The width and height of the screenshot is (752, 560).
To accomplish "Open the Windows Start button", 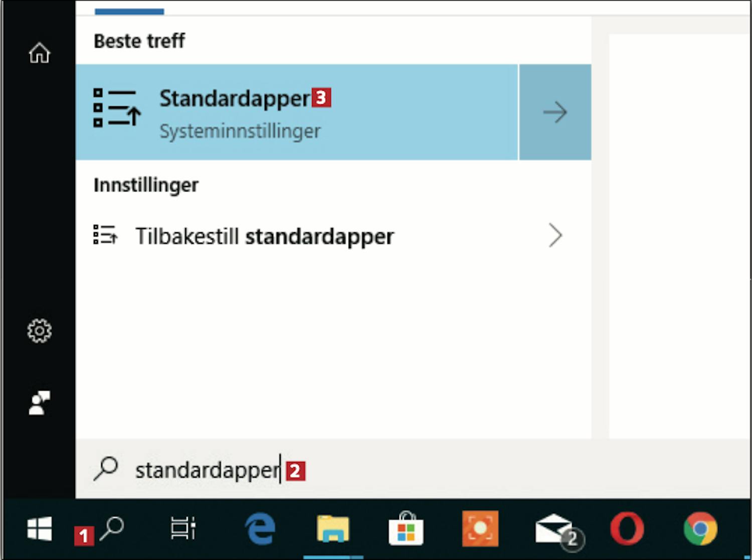I will pyautogui.click(x=40, y=529).
